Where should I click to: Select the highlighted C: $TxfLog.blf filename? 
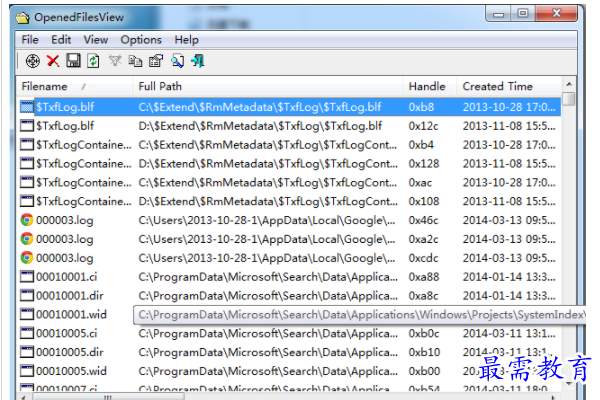(65, 107)
